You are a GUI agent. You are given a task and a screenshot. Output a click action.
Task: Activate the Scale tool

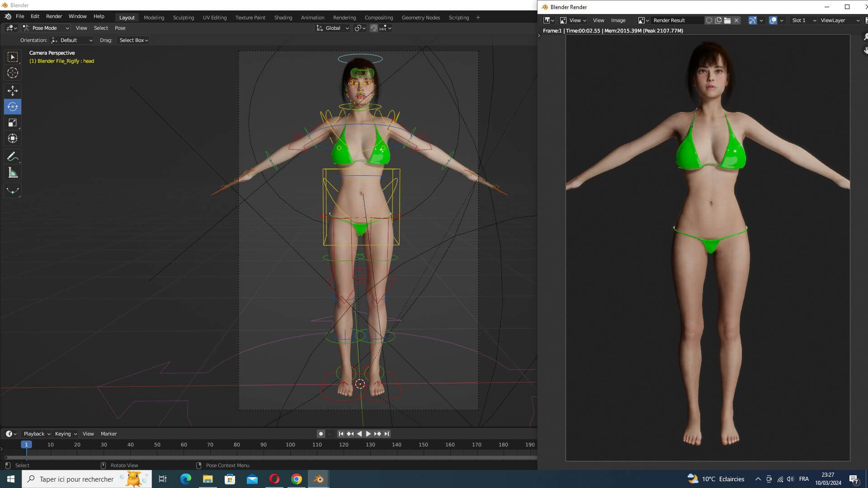[x=12, y=122]
